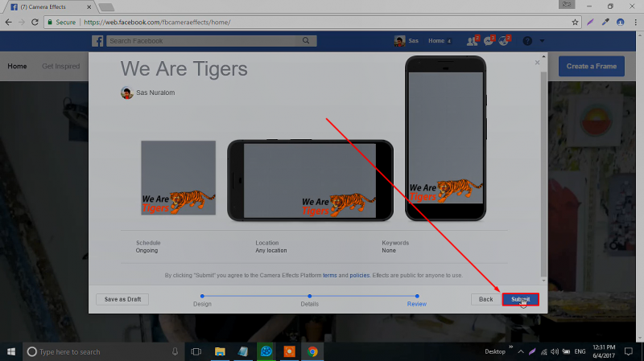The height and width of the screenshot is (361, 644).
Task: Click the square frame preview thumbnail
Action: [x=178, y=178]
